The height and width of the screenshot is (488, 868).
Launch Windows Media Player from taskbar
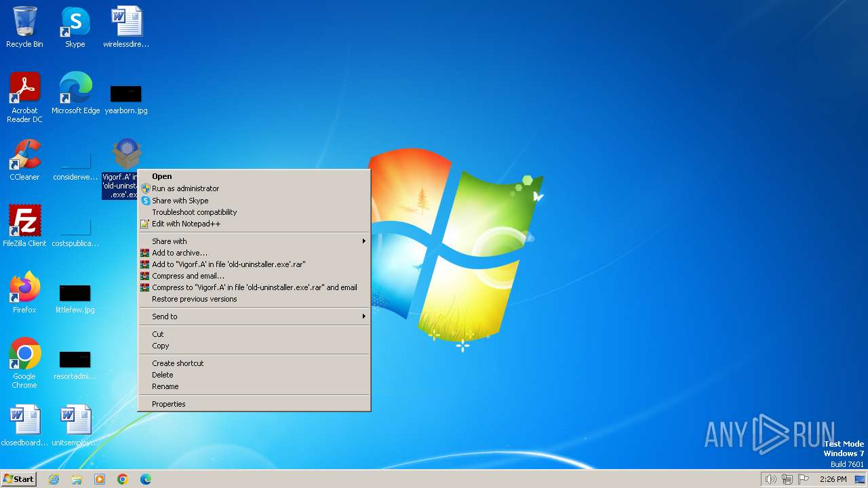[100, 479]
